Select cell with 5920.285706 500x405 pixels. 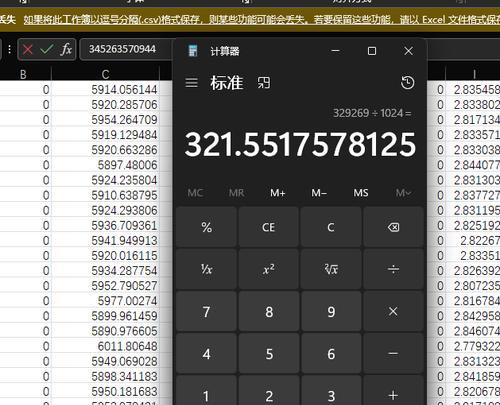[106, 105]
